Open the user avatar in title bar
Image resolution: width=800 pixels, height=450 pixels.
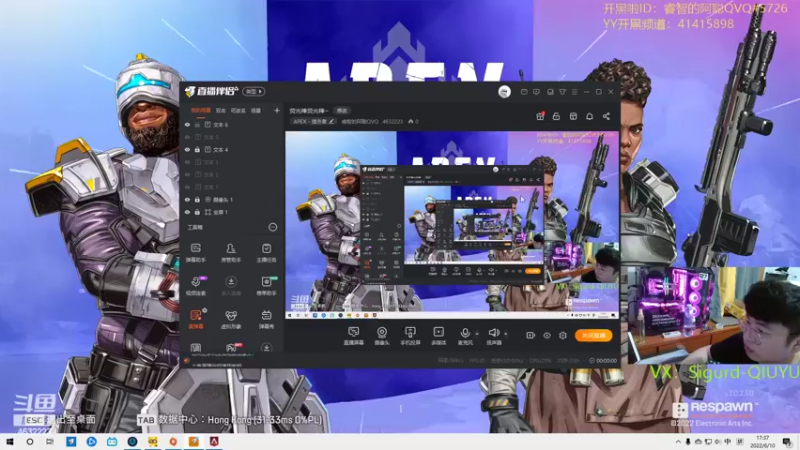(504, 91)
